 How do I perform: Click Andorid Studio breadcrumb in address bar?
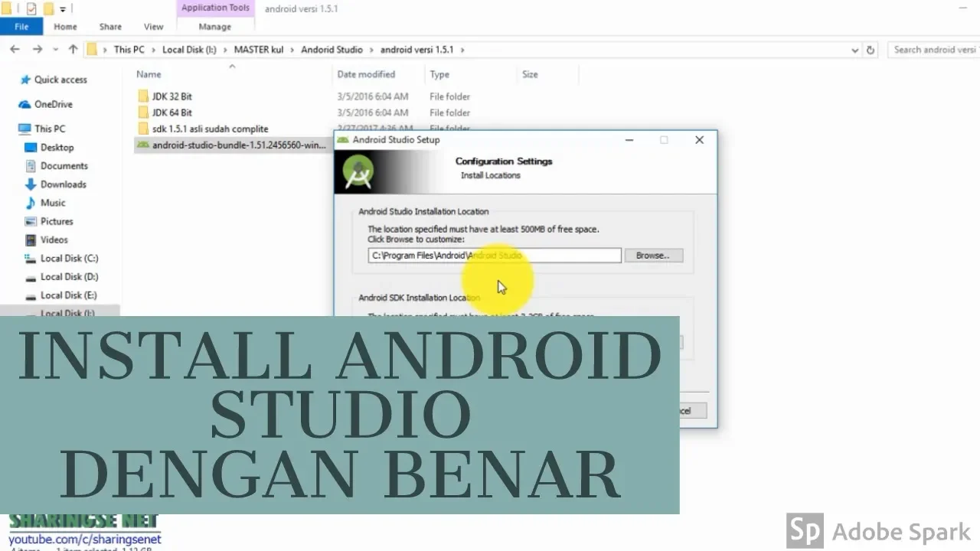[x=332, y=50]
